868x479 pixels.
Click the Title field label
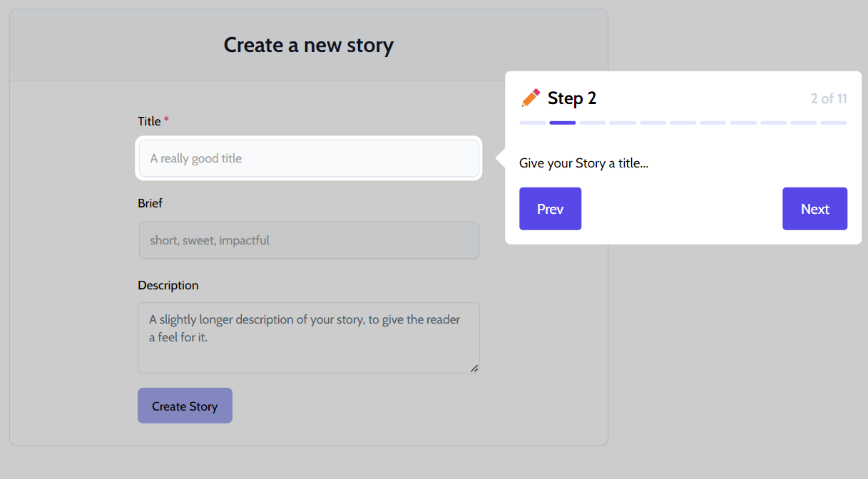[149, 121]
